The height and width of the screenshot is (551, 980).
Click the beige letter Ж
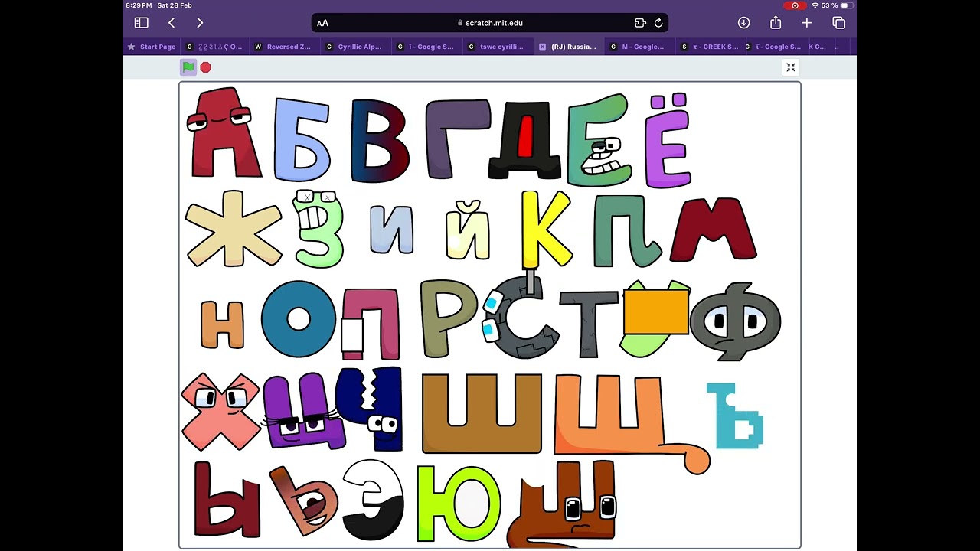(x=234, y=229)
